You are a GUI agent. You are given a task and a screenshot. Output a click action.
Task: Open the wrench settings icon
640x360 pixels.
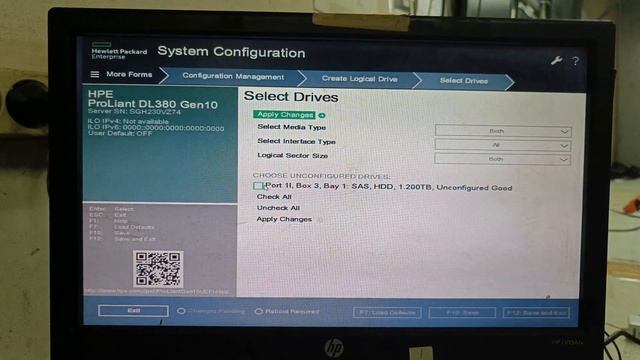tap(556, 61)
